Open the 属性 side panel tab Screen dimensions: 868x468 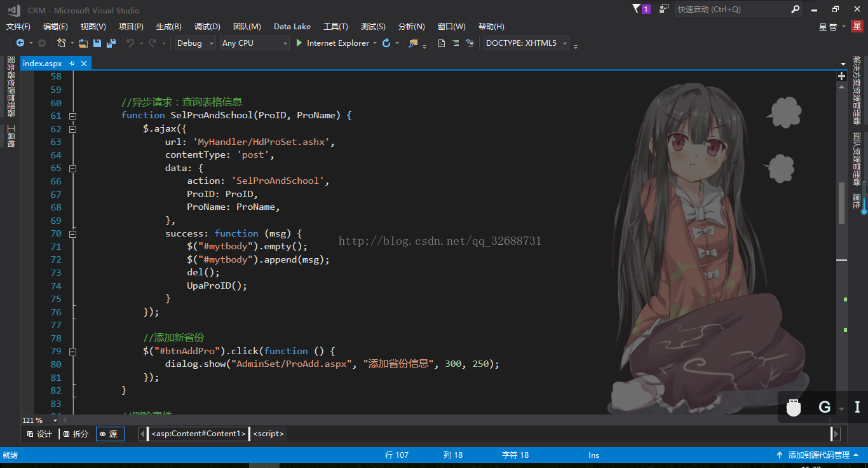pos(857,200)
